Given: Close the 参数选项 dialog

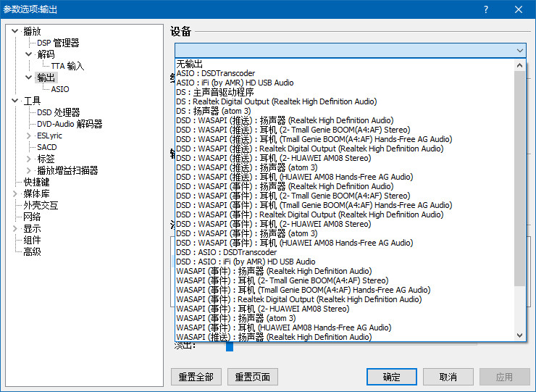Looking at the screenshot, I should pos(518,9).
